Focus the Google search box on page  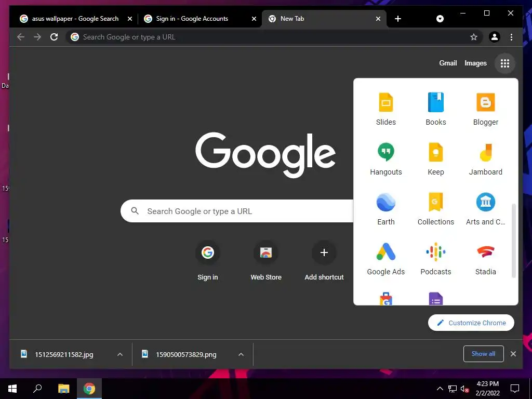[x=237, y=211]
